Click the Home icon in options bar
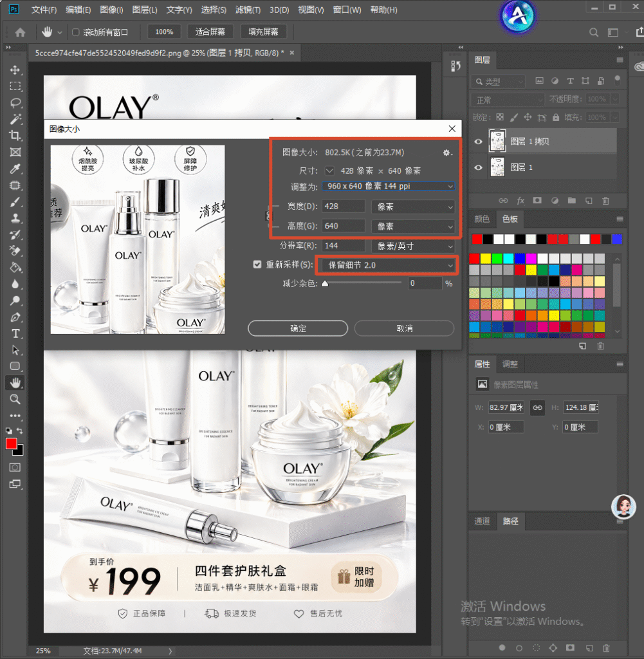This screenshot has width=644, height=659. point(20,32)
